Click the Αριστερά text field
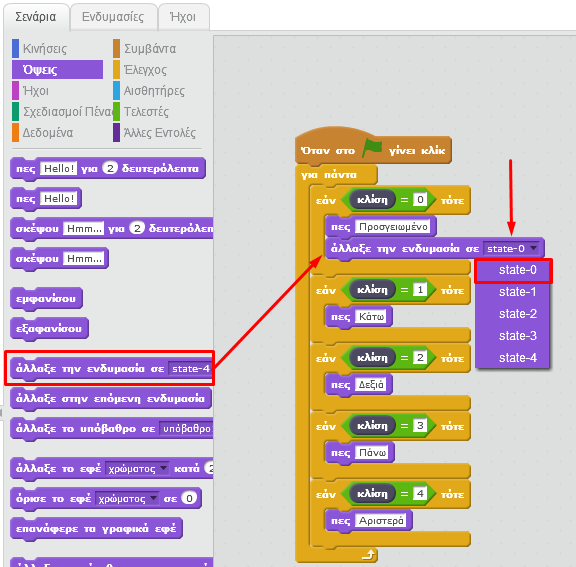The width and height of the screenshot is (576, 567). 381,520
